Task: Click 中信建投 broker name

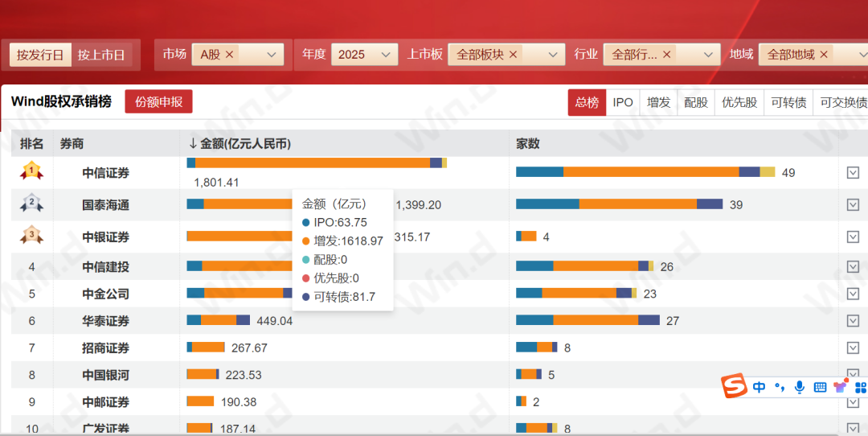Action: click(x=106, y=267)
